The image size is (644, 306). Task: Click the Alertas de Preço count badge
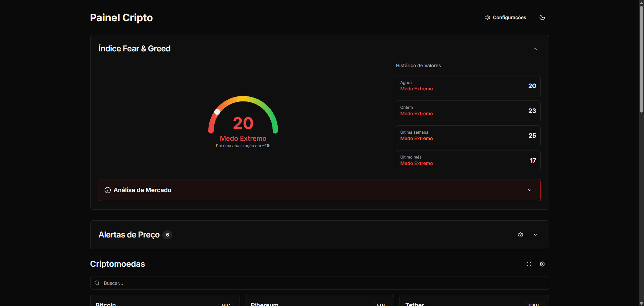click(167, 235)
